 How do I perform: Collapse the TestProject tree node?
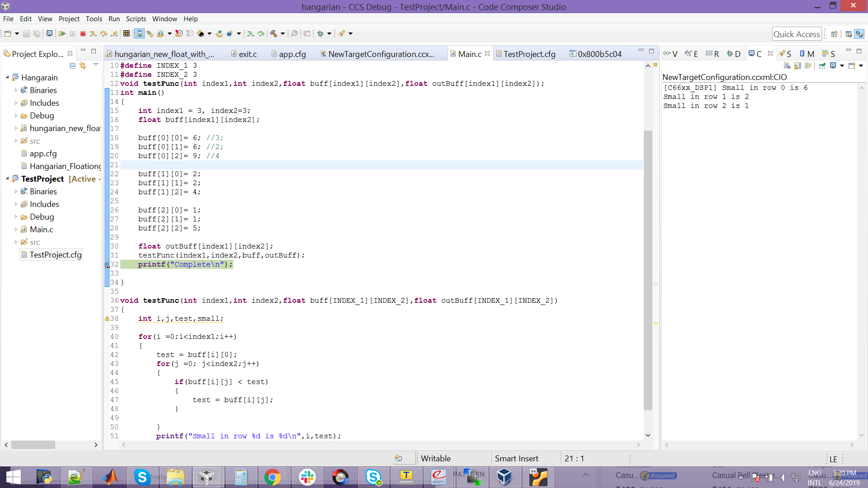click(x=7, y=179)
